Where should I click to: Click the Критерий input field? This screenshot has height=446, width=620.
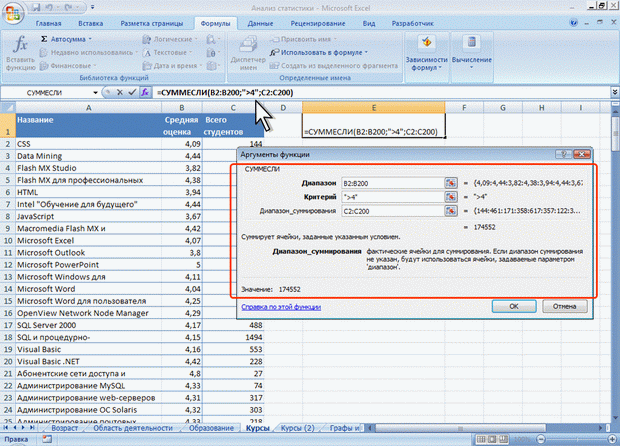(x=393, y=197)
